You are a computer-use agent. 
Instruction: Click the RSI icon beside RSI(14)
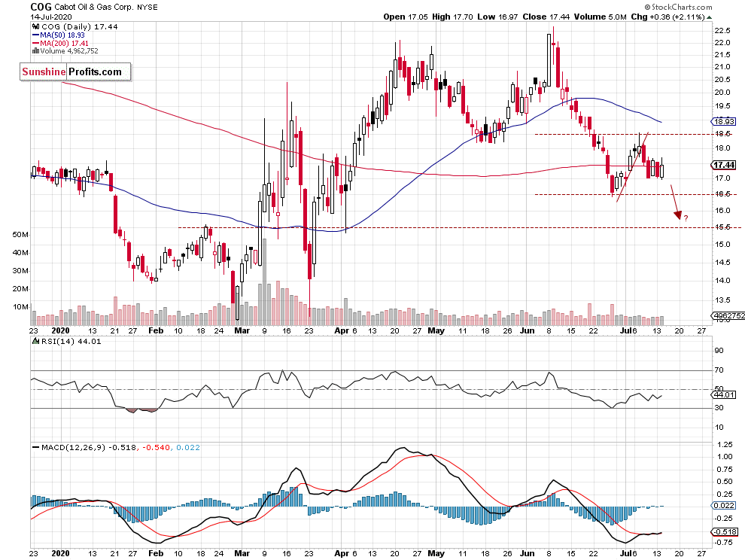point(35,341)
